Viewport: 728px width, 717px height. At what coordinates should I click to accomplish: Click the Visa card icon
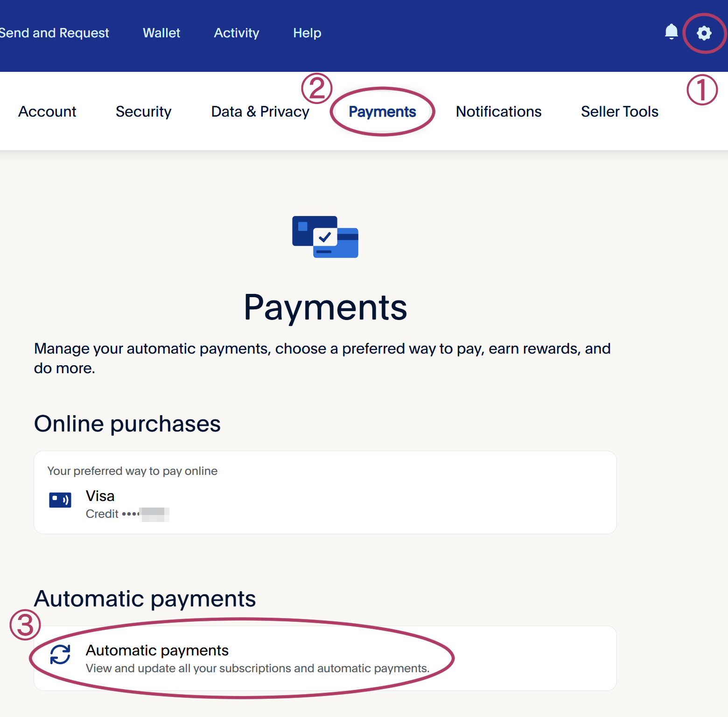pos(60,500)
